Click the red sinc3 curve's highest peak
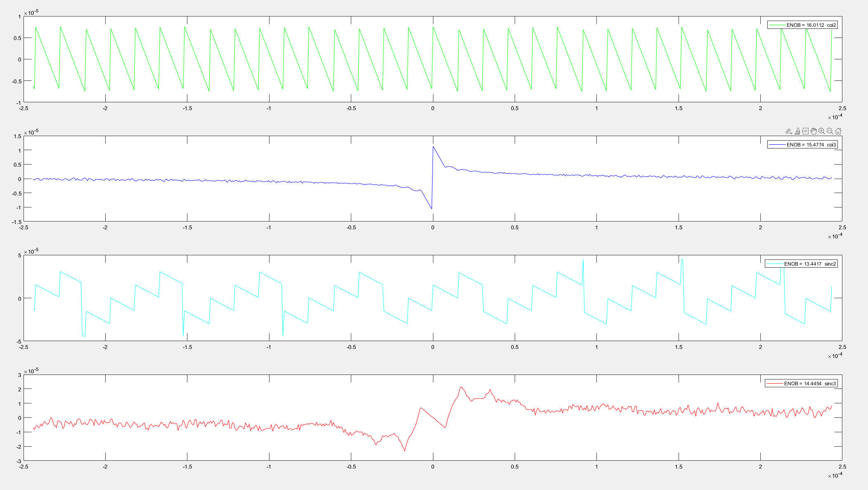868x490 pixels. pyautogui.click(x=461, y=387)
